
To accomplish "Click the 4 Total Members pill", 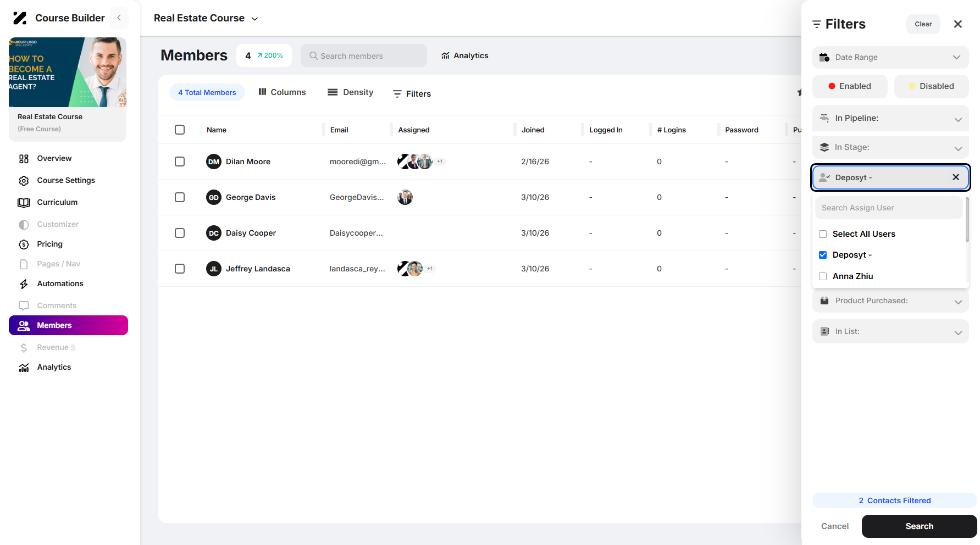I will pos(207,92).
